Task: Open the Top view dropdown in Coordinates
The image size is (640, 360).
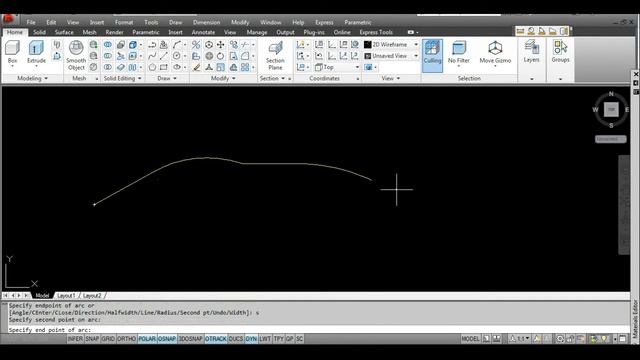Action: point(338,67)
